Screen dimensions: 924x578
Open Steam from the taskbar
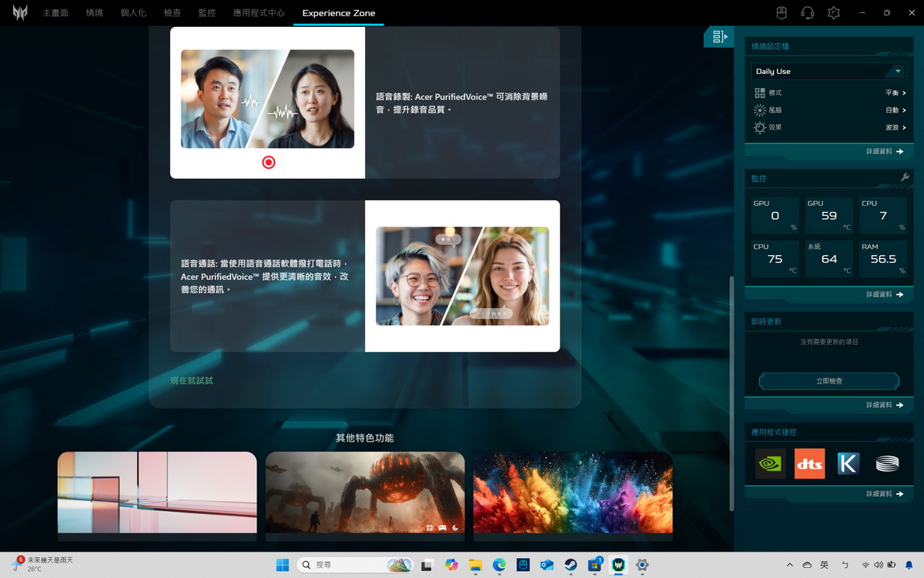coord(571,565)
